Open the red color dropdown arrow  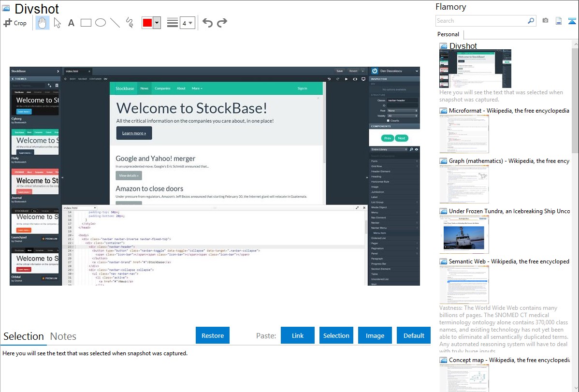coord(157,23)
